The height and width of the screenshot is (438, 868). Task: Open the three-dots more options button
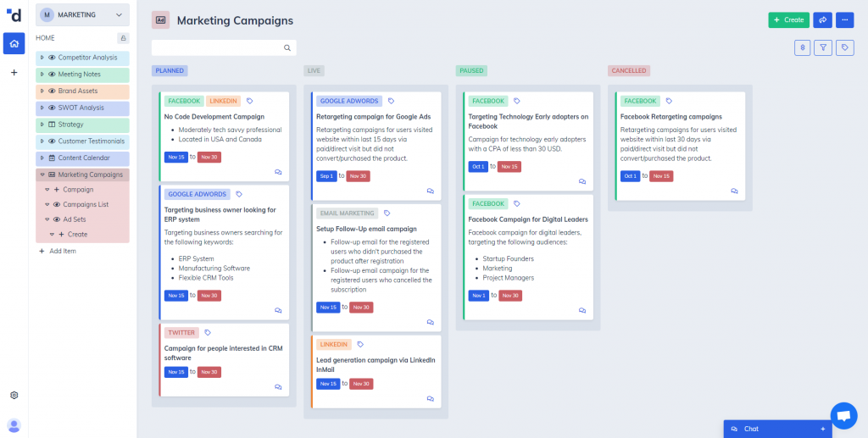pyautogui.click(x=845, y=20)
